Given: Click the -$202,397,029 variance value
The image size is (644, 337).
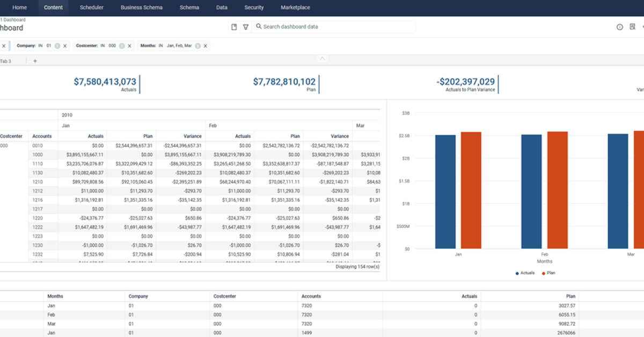Looking at the screenshot, I should pos(465,82).
